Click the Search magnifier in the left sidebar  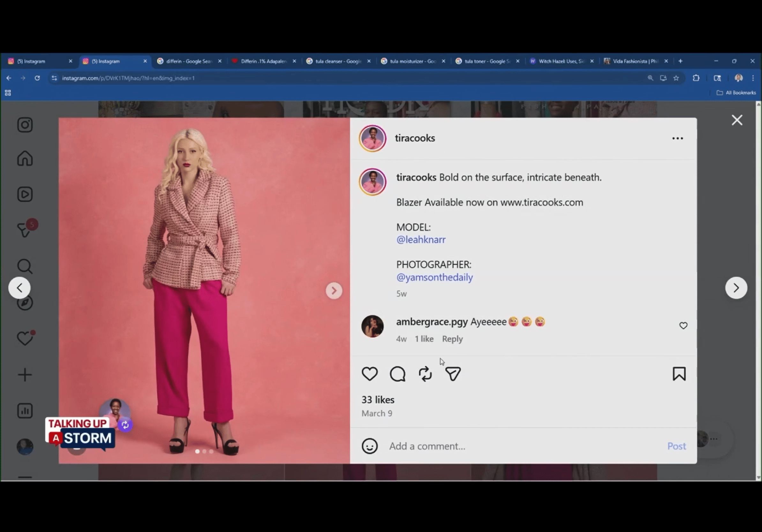[x=25, y=266]
